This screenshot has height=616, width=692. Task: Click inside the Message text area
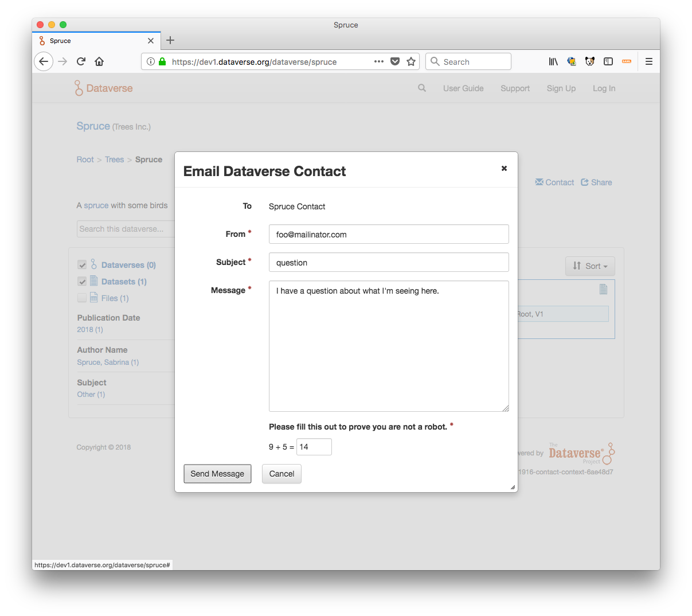pyautogui.click(x=389, y=346)
